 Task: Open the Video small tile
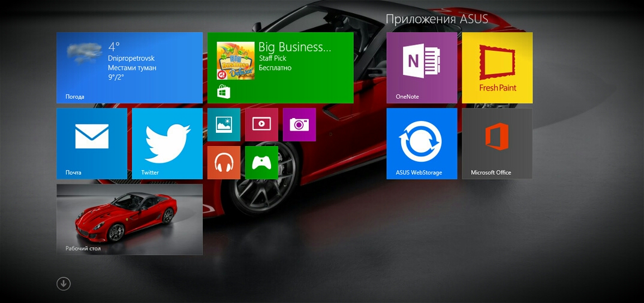tap(261, 125)
